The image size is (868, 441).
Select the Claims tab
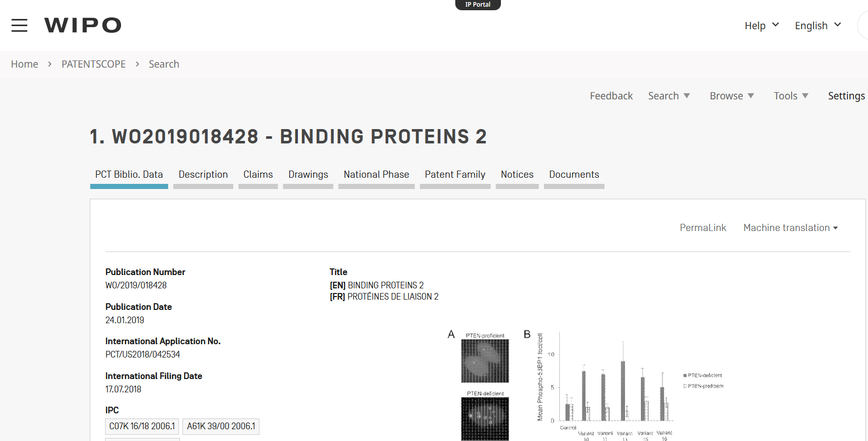click(258, 175)
